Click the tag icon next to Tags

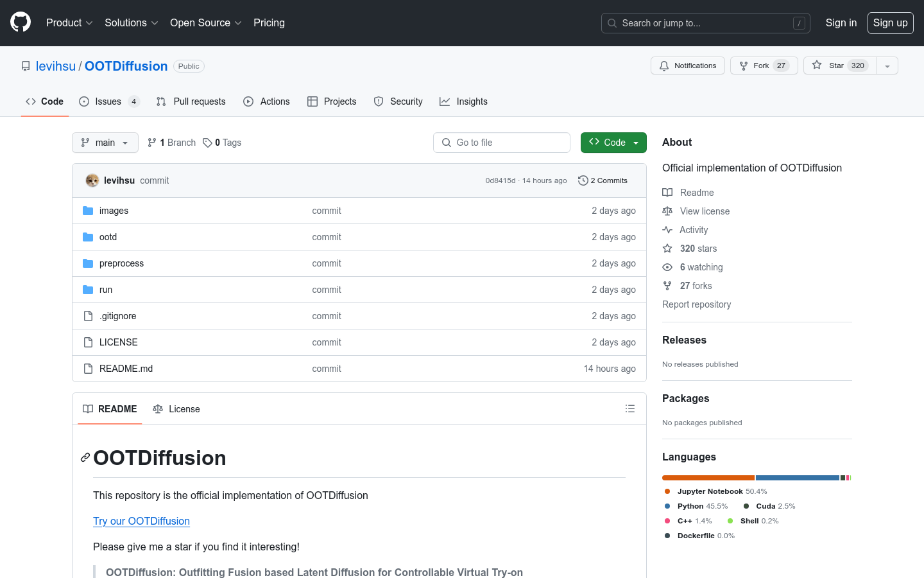pyautogui.click(x=207, y=143)
